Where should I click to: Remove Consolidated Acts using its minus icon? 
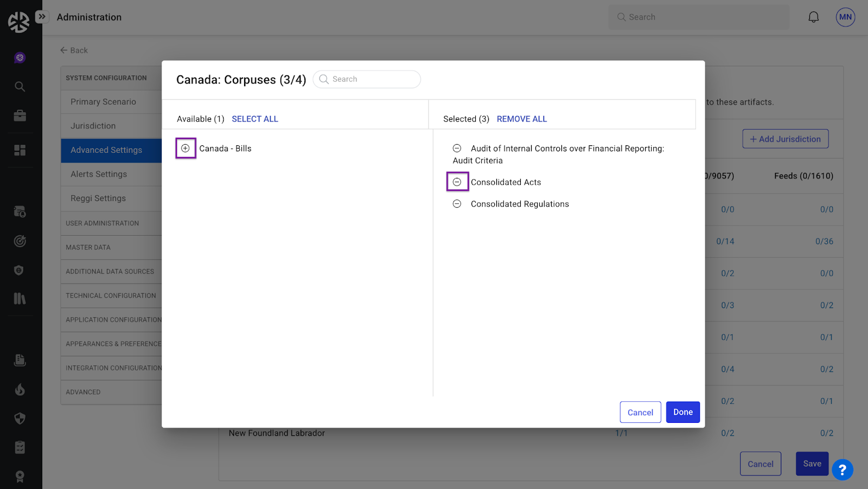tap(457, 182)
